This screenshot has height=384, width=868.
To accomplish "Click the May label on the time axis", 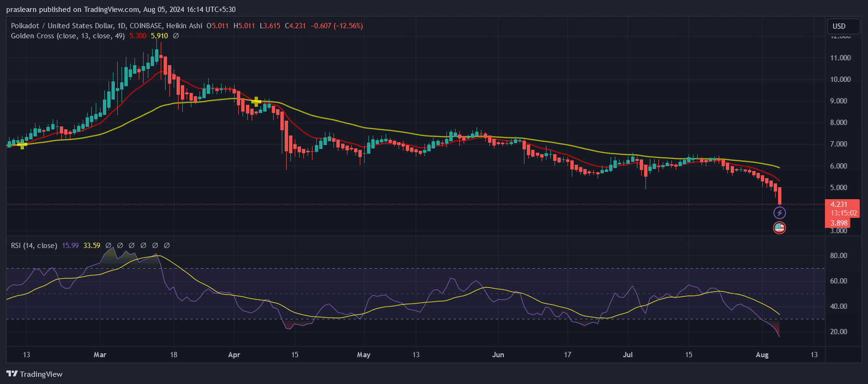I will (364, 355).
